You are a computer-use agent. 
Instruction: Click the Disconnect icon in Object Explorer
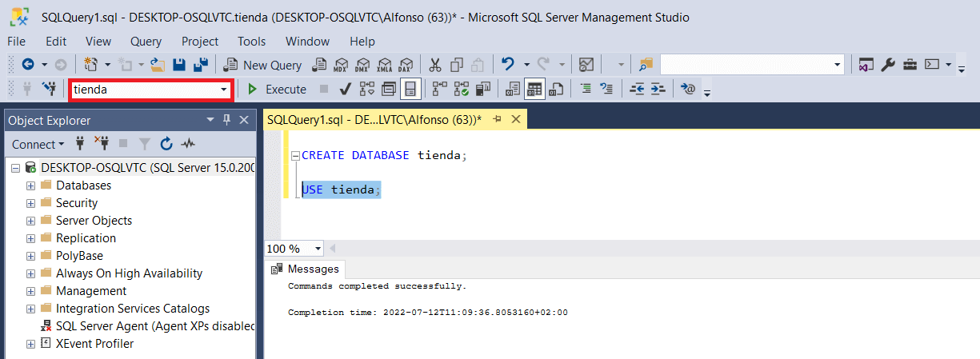(102, 144)
